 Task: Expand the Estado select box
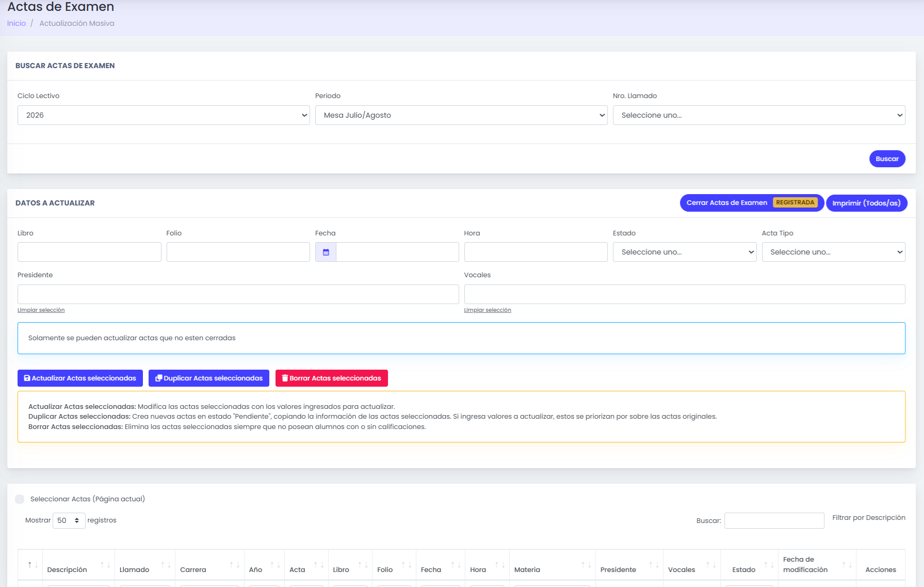685,252
